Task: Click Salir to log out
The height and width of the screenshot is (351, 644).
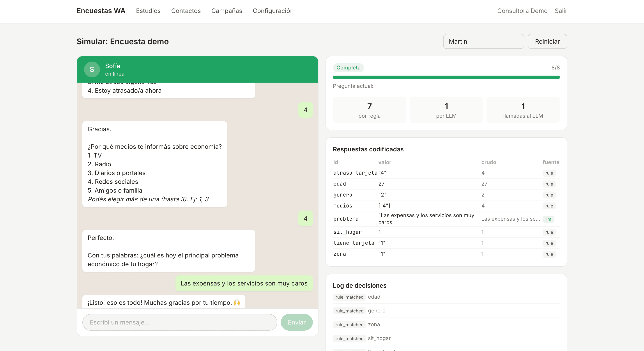Action: click(x=561, y=11)
